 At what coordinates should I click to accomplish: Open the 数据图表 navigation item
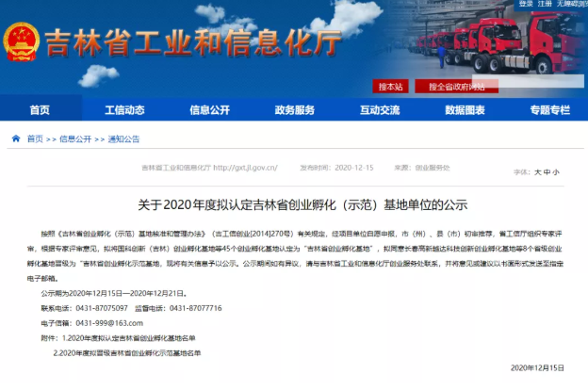click(465, 110)
